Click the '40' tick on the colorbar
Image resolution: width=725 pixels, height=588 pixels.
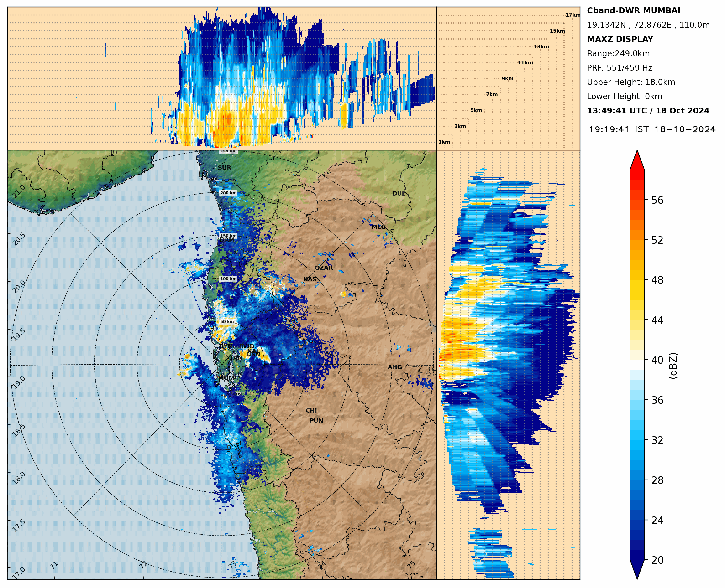(657, 360)
